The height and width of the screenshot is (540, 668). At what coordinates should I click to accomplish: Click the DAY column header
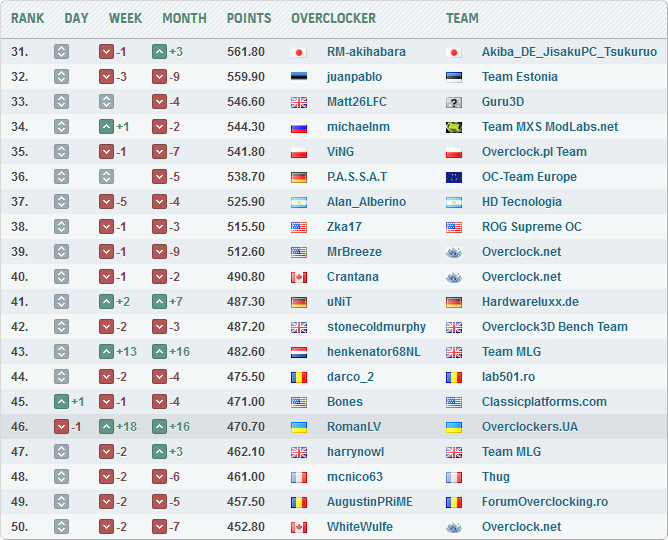click(x=76, y=18)
